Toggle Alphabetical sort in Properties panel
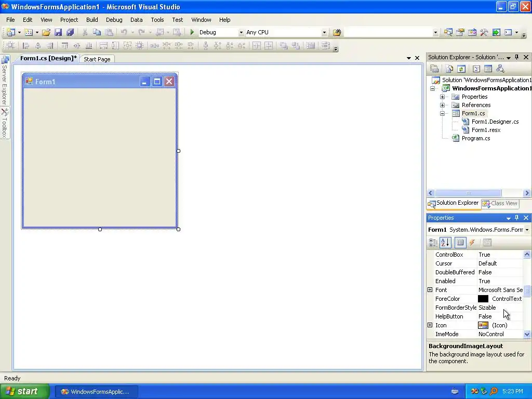This screenshot has height=399, width=532. point(445,242)
